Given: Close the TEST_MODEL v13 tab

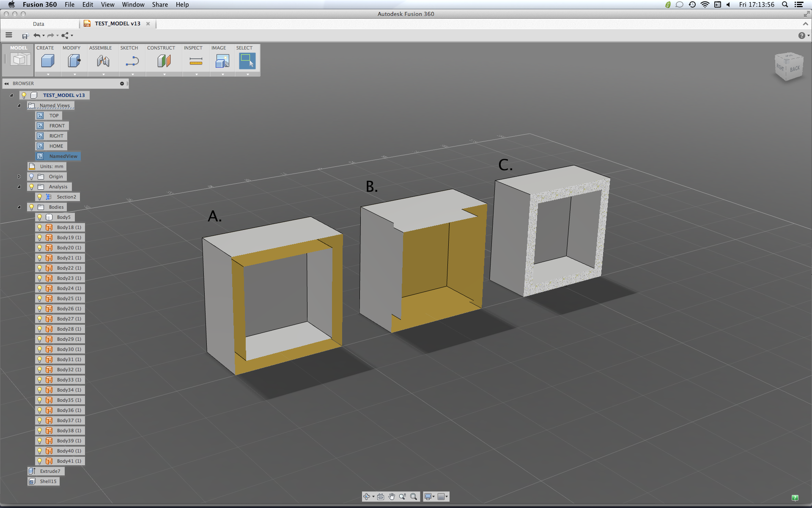Looking at the screenshot, I should [148, 24].
